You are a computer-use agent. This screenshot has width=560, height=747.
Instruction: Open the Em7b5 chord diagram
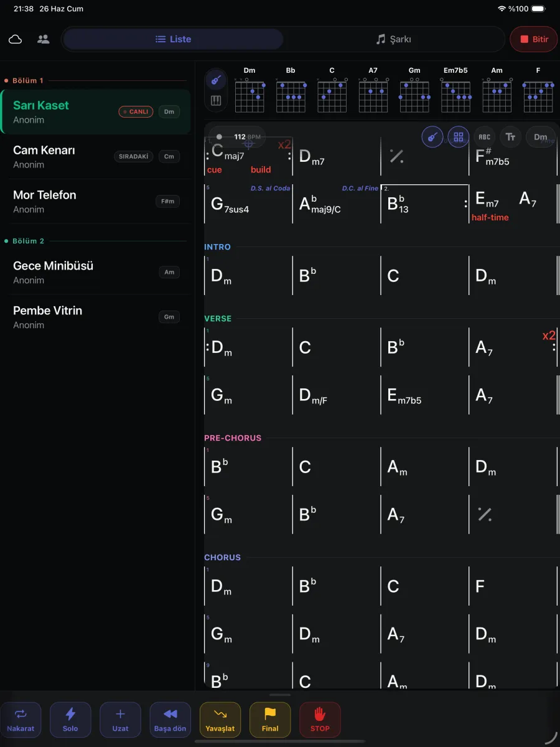[x=455, y=90]
